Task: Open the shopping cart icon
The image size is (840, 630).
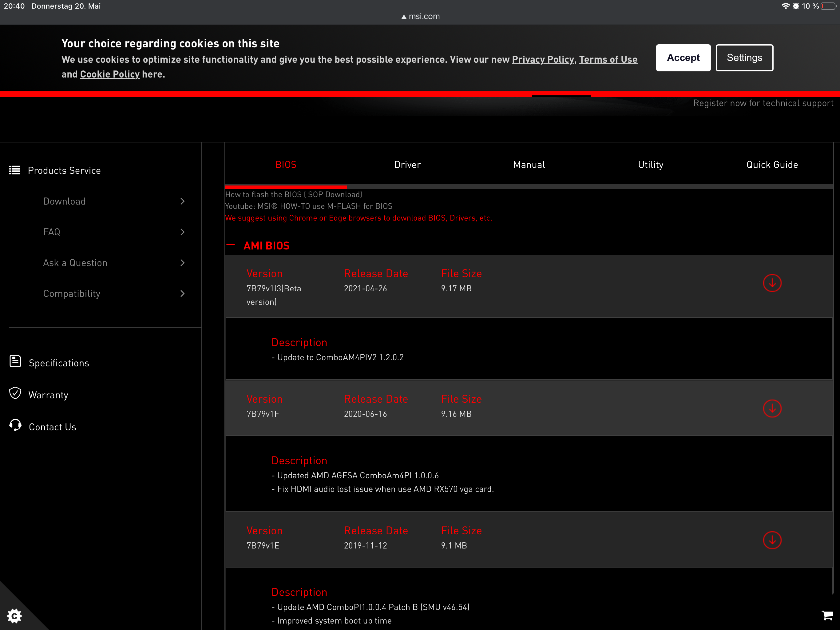Action: (827, 615)
